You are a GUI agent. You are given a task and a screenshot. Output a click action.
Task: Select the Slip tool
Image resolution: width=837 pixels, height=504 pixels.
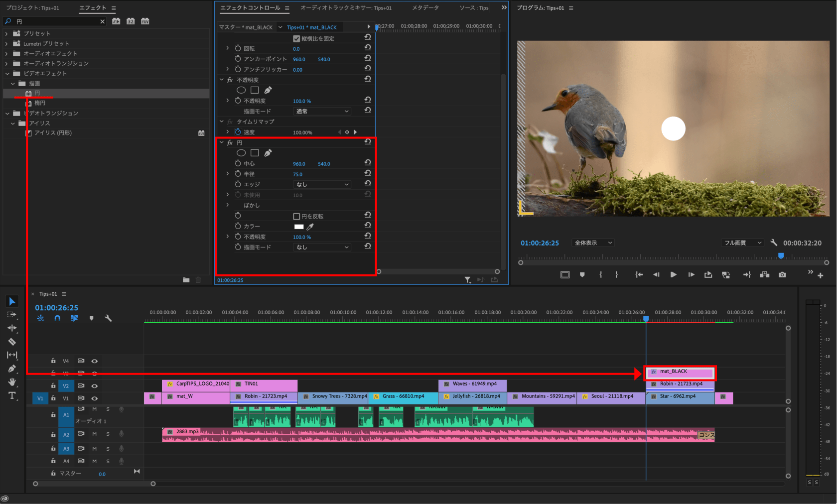pyautogui.click(x=12, y=355)
